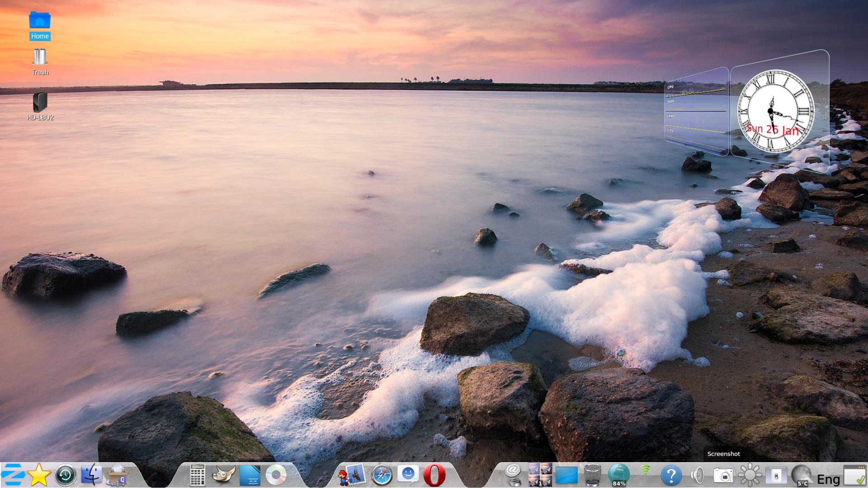Open LibreOffice Writer dock icon
868x488 pixels.
(x=250, y=475)
